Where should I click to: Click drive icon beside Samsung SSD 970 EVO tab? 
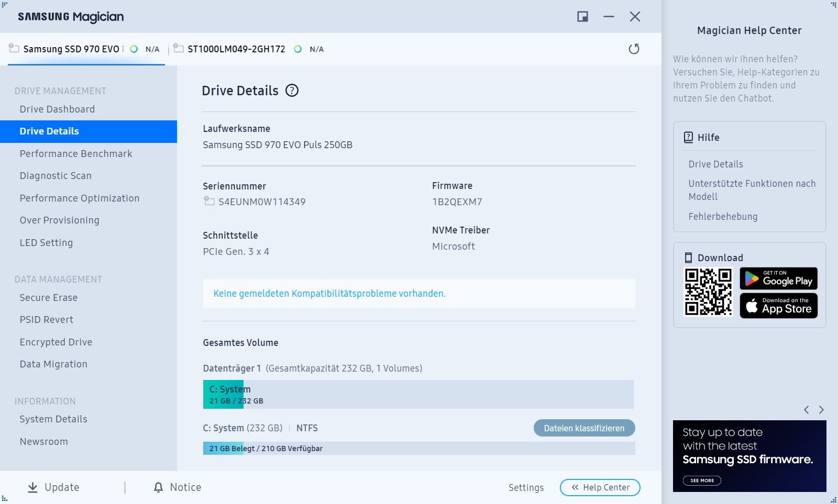tap(14, 48)
